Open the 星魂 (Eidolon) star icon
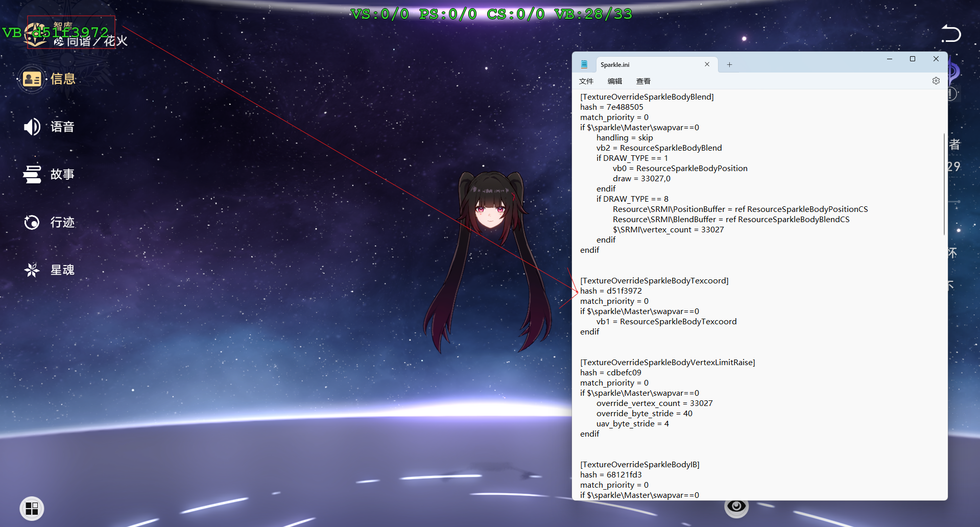 click(x=32, y=270)
